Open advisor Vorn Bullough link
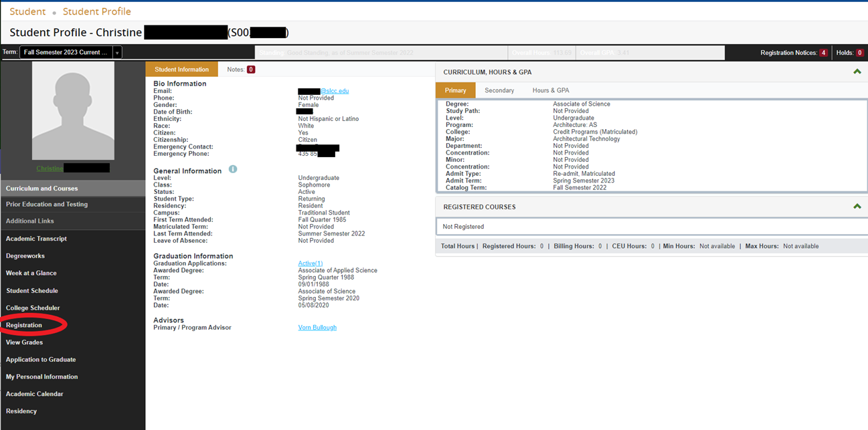The height and width of the screenshot is (430, 868). pyautogui.click(x=317, y=328)
